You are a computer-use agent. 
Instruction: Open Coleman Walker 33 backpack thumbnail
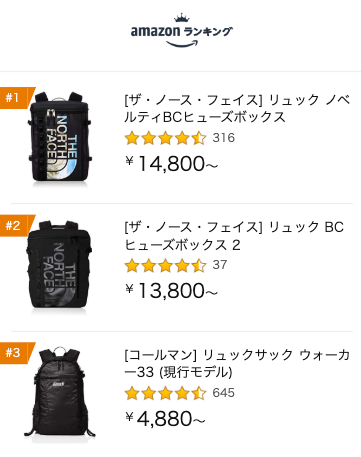point(60,392)
